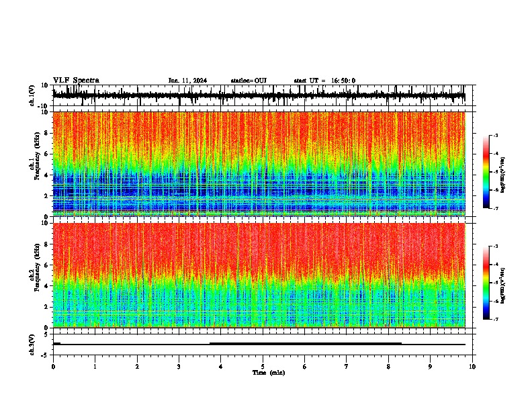Click the ch.1(V) waveform trace panel
The width and height of the screenshot is (532, 411).
[x=262, y=95]
